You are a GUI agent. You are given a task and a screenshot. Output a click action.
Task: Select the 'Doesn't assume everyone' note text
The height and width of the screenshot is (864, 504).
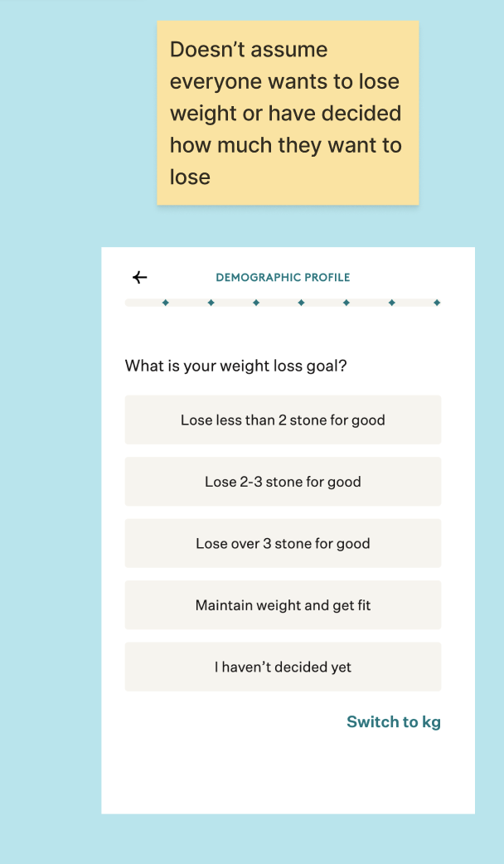pos(285,113)
